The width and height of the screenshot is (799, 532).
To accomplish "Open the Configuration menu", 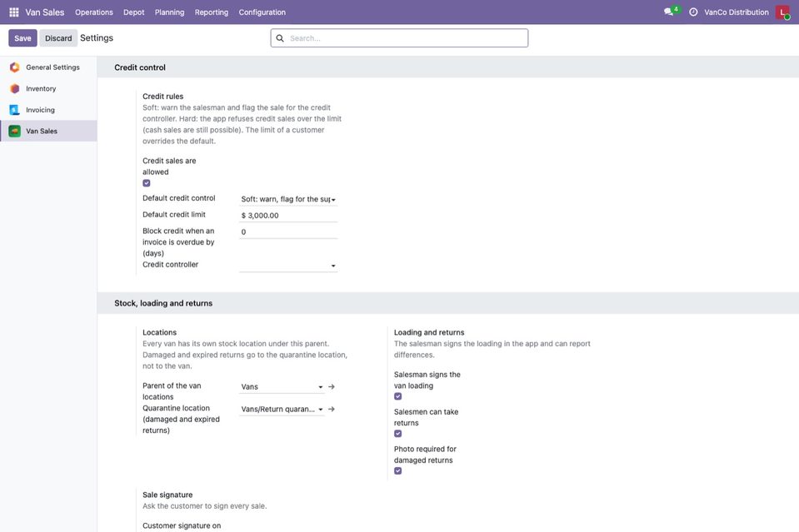I will (x=262, y=12).
